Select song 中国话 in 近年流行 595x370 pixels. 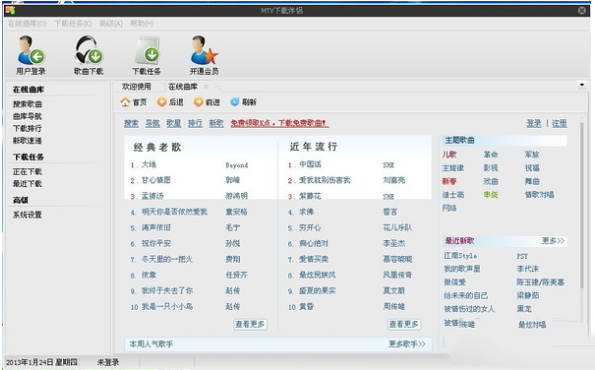(x=310, y=164)
